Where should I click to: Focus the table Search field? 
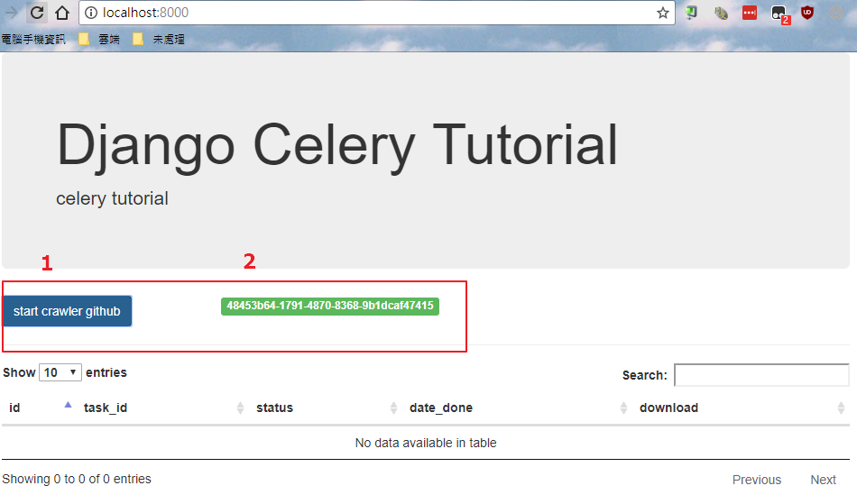pyautogui.click(x=761, y=374)
